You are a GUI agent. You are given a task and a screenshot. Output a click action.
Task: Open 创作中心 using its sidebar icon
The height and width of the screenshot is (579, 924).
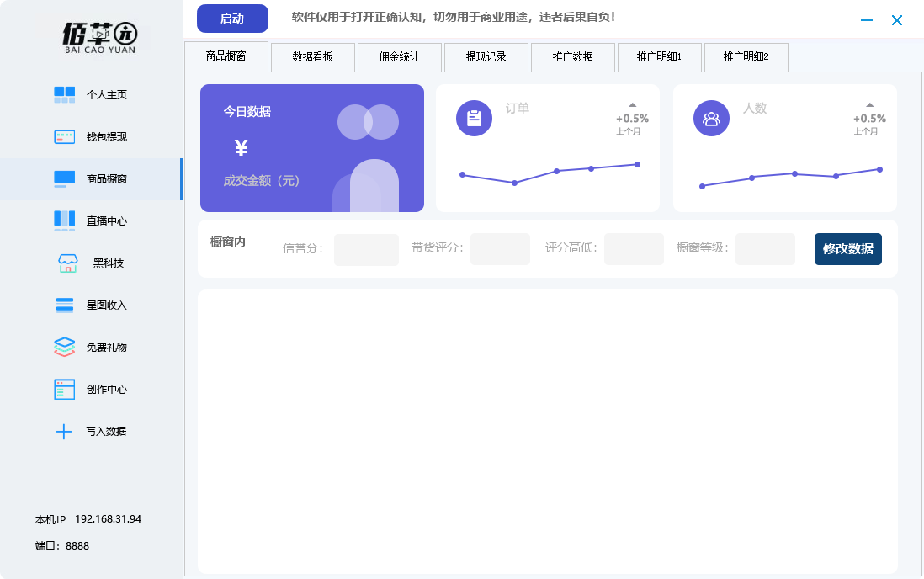[x=64, y=389]
